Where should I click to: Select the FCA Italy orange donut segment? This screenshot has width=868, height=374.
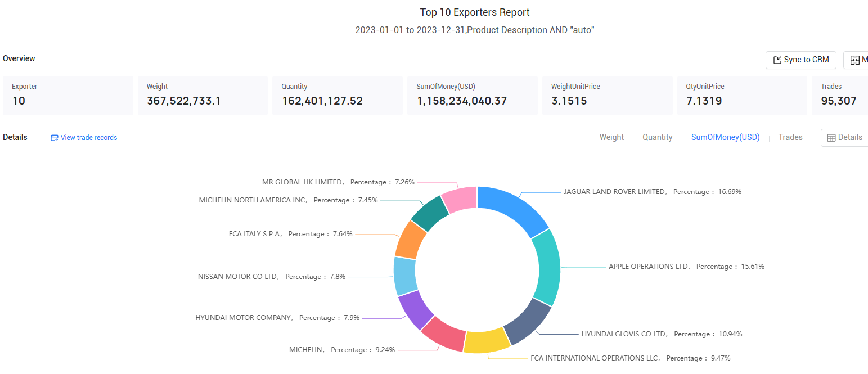411,240
